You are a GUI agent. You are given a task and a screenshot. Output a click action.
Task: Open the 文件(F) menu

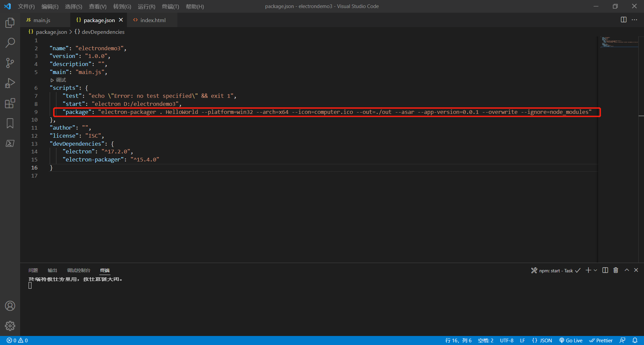[26, 7]
